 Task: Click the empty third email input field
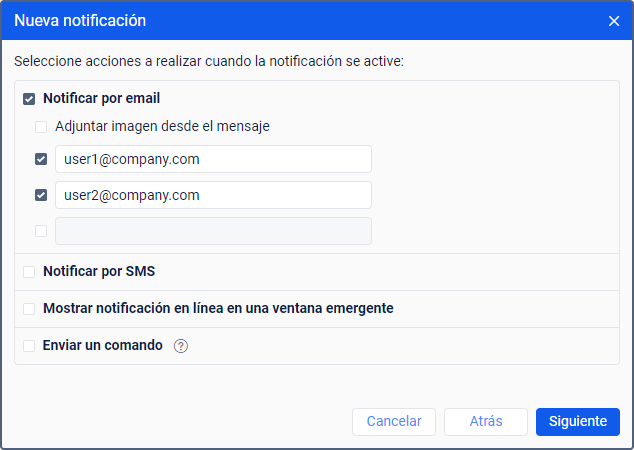coord(213,231)
